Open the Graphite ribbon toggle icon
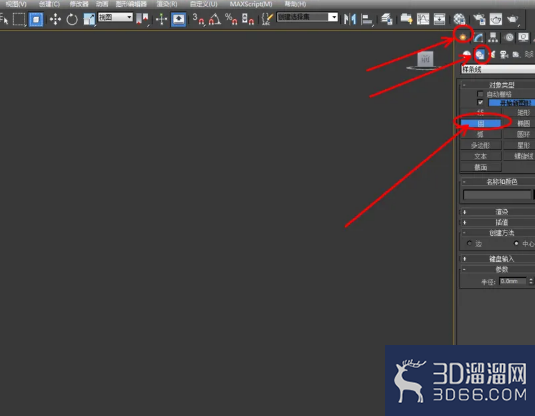535x416 pixels. (x=406, y=19)
